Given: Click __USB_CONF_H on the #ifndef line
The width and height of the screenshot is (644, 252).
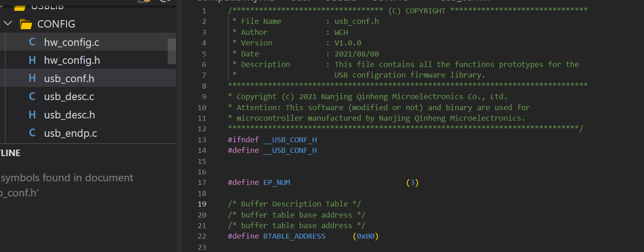Looking at the screenshot, I should 290,140.
